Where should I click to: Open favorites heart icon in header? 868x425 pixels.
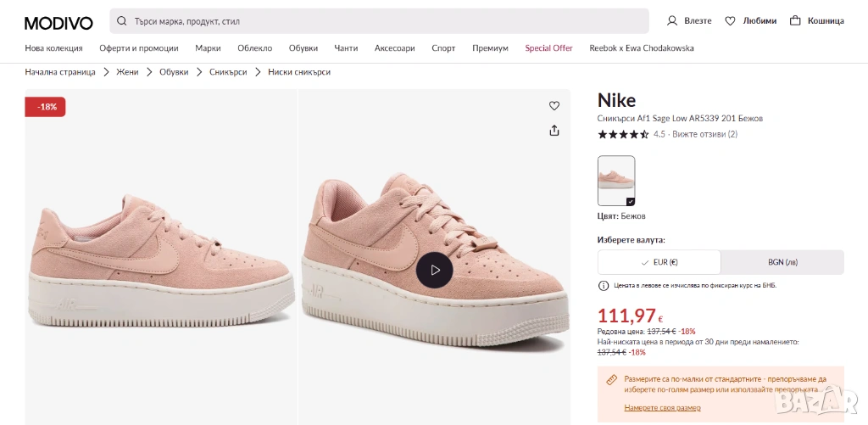(x=730, y=21)
